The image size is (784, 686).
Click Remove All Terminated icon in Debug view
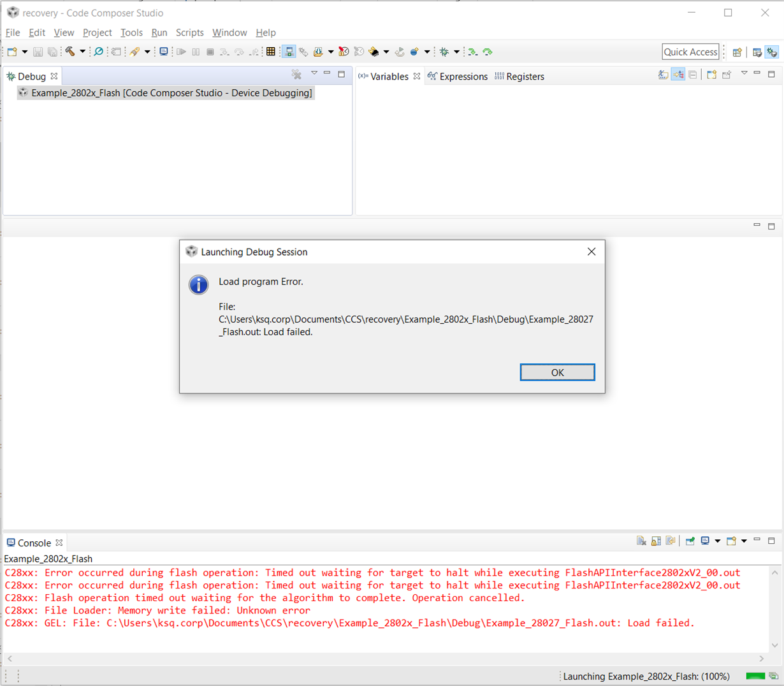(296, 75)
